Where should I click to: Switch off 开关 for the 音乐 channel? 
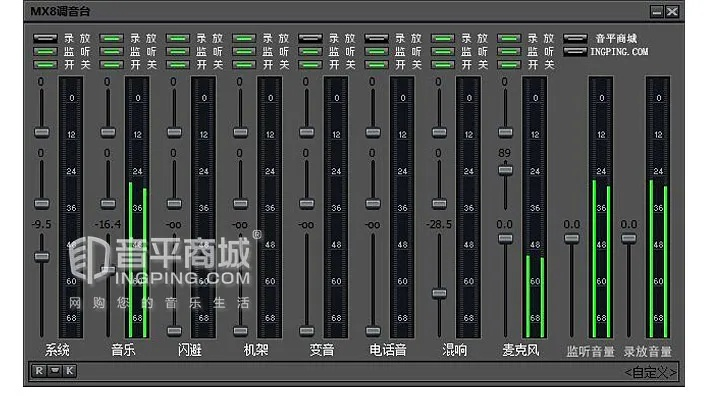click(111, 65)
